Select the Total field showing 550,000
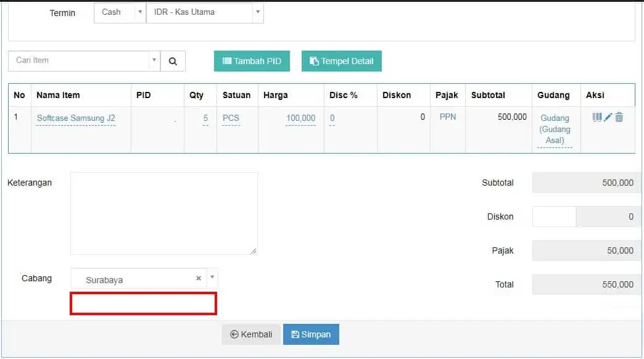The image size is (644, 359). pos(586,284)
